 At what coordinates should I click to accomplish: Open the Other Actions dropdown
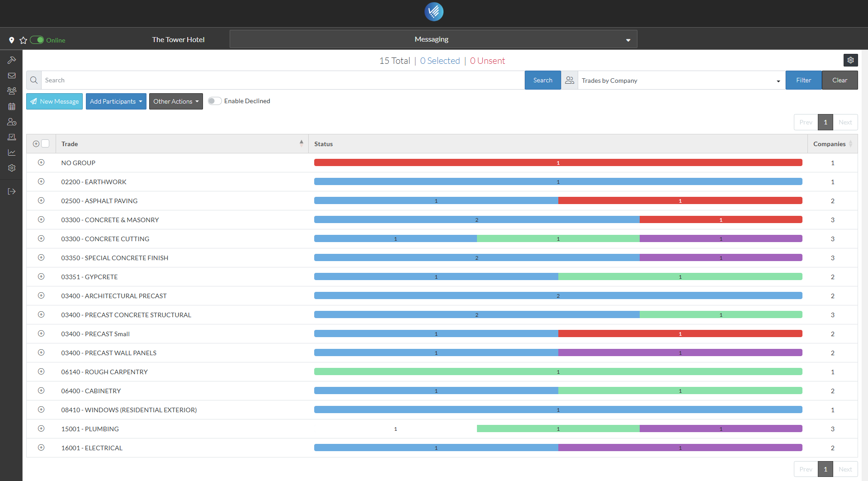point(175,101)
